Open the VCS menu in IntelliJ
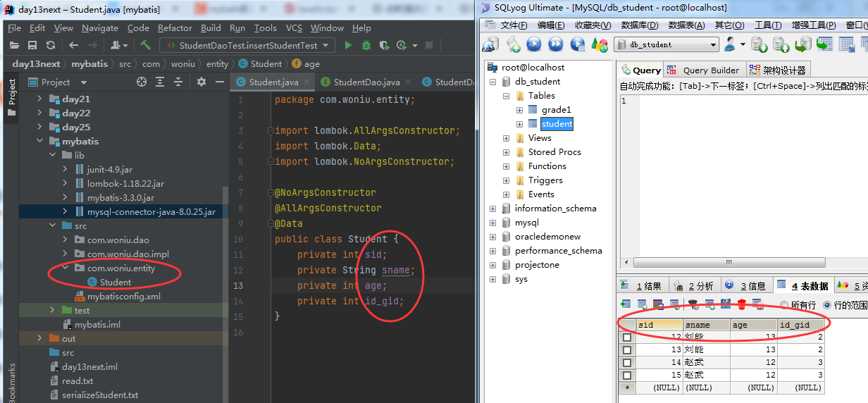868x403 pixels. point(294,28)
